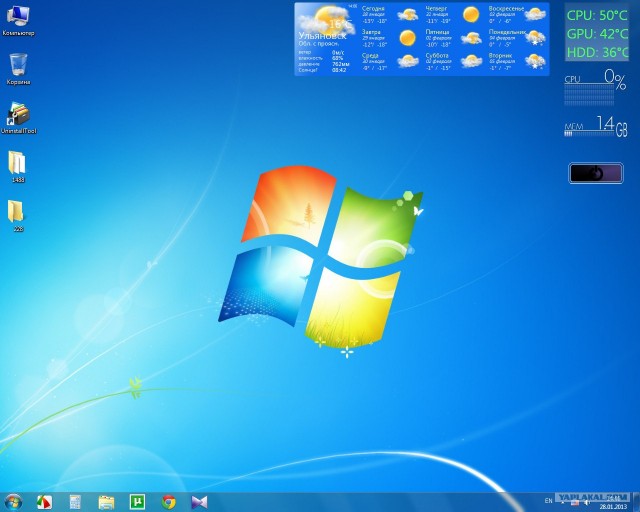The height and width of the screenshot is (512, 640).
Task: Click the red and green taskbar icon
Action: pyautogui.click(x=45, y=501)
